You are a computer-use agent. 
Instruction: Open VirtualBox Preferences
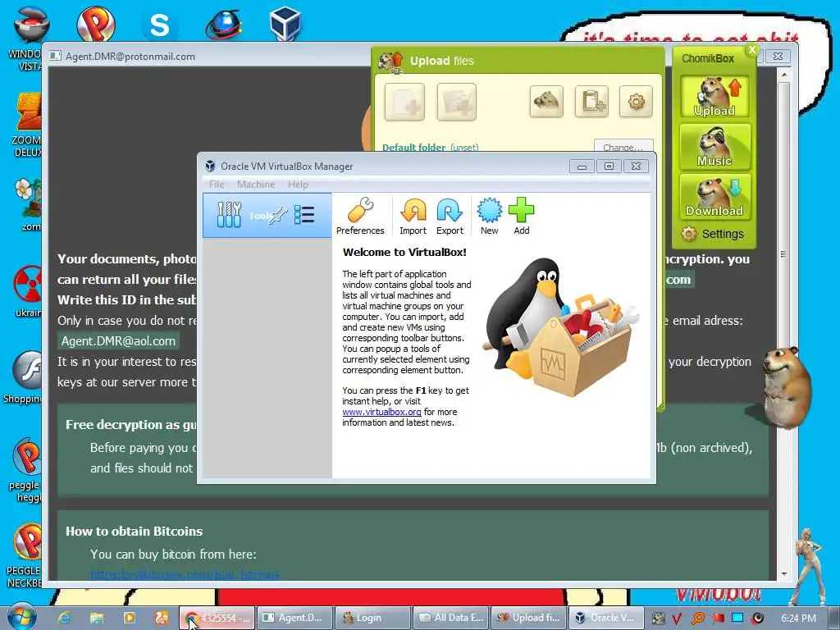pyautogui.click(x=360, y=217)
